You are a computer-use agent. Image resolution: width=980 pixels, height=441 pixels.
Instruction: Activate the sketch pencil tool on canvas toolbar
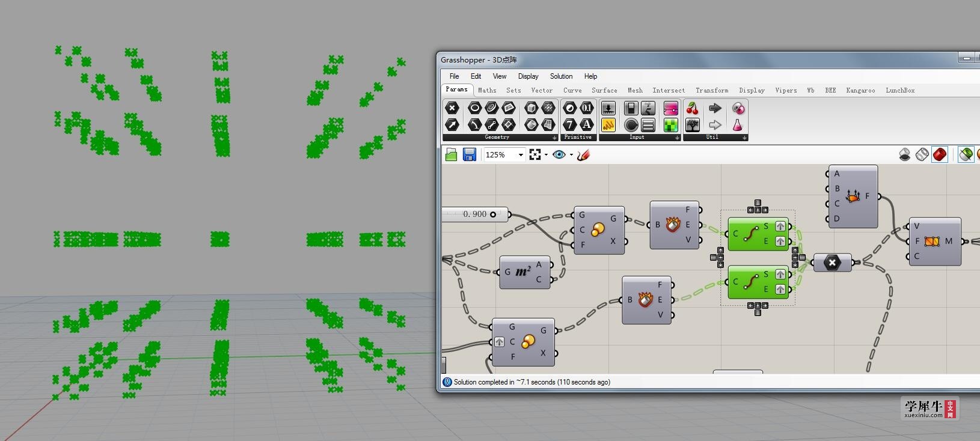click(x=583, y=155)
